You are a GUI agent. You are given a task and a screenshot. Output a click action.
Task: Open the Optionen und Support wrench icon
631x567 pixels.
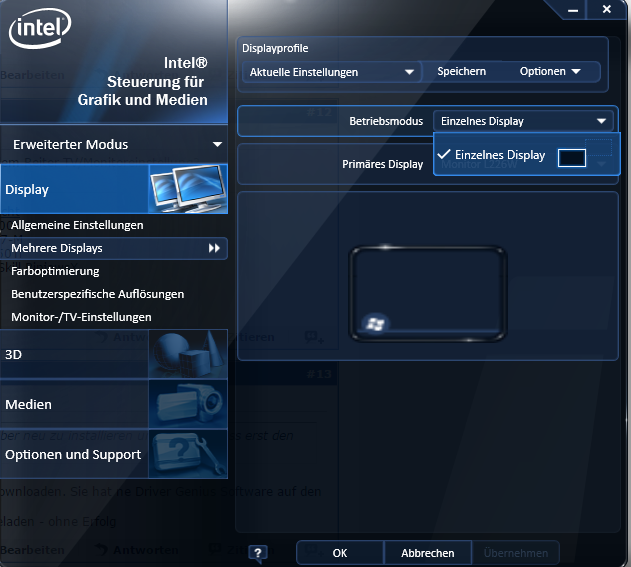coord(188,454)
